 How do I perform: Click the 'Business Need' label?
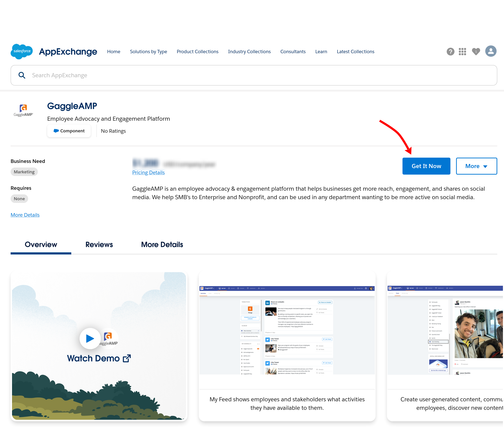pyautogui.click(x=28, y=161)
